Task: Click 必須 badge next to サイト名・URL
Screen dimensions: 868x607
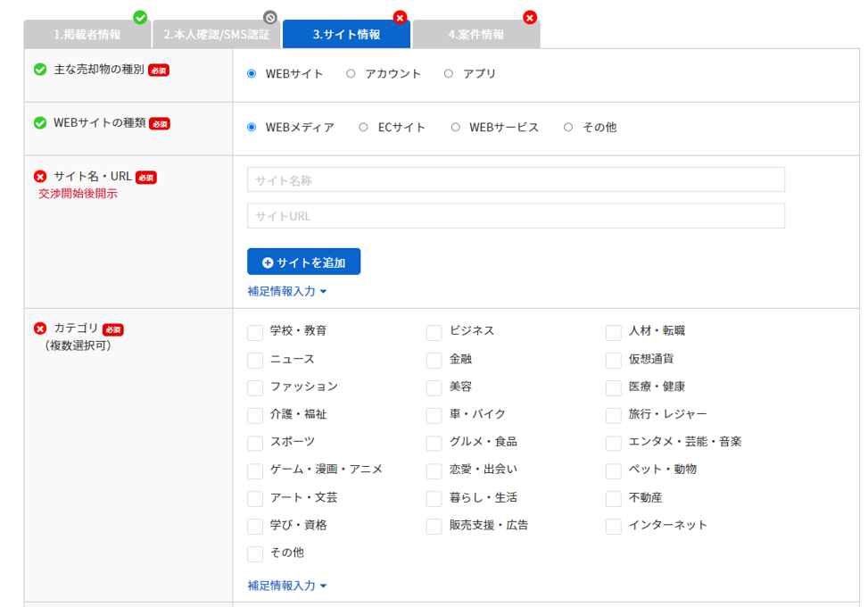Action: click(146, 178)
